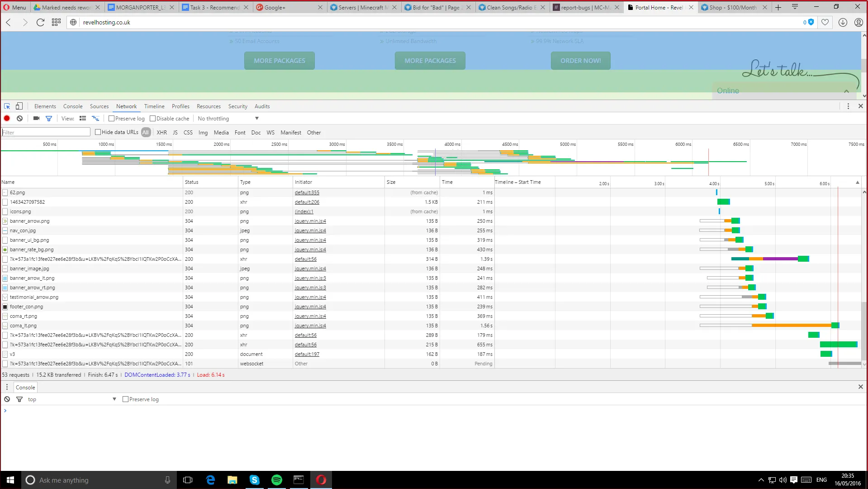Sort requests by Size column
The width and height of the screenshot is (868, 489).
click(x=412, y=182)
